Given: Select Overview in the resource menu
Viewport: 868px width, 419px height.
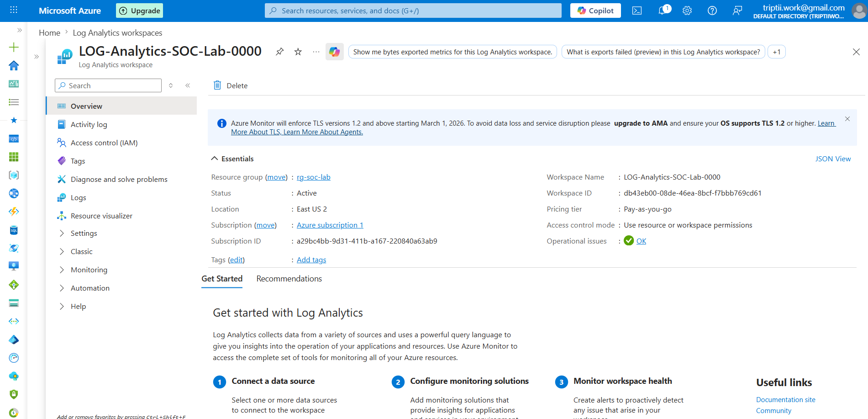Looking at the screenshot, I should pos(121,106).
